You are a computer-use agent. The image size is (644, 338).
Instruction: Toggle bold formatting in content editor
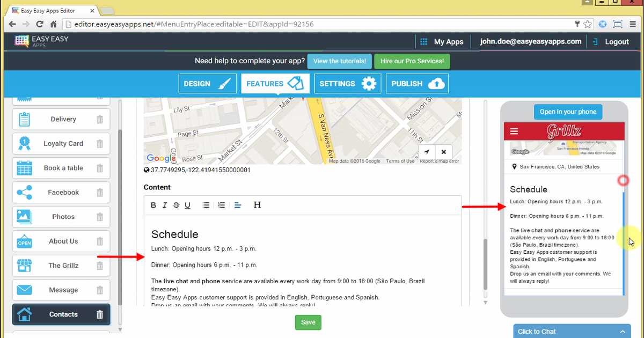pyautogui.click(x=153, y=204)
